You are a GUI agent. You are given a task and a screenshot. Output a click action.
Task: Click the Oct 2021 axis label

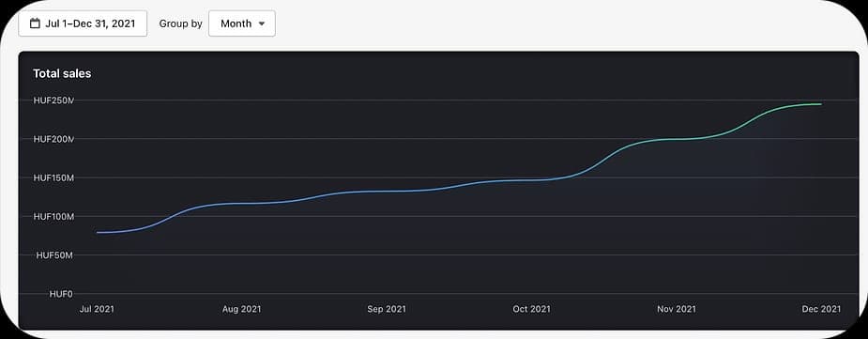pos(531,309)
